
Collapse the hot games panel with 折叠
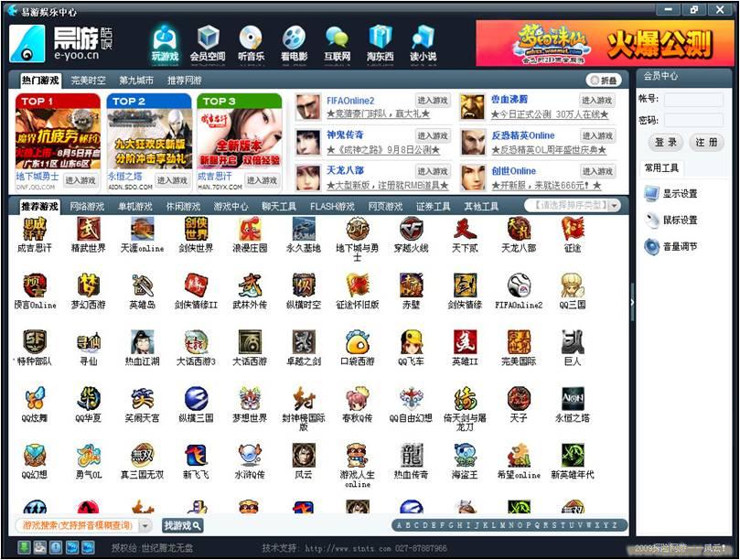point(604,81)
